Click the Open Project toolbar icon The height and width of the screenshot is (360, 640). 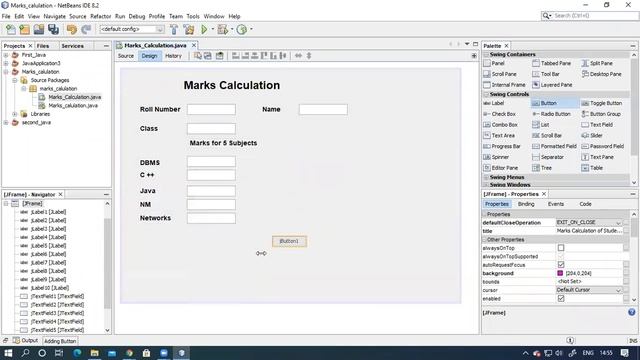[x=39, y=29]
